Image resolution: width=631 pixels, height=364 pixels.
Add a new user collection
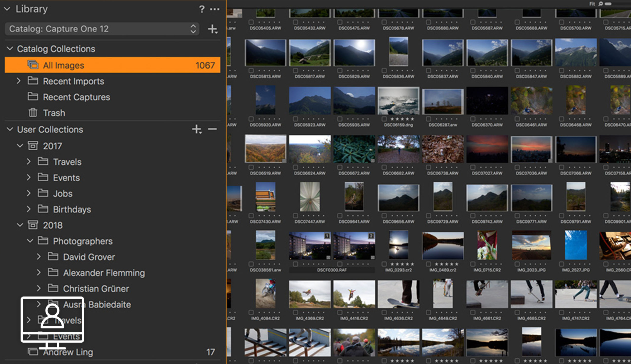pyautogui.click(x=197, y=129)
